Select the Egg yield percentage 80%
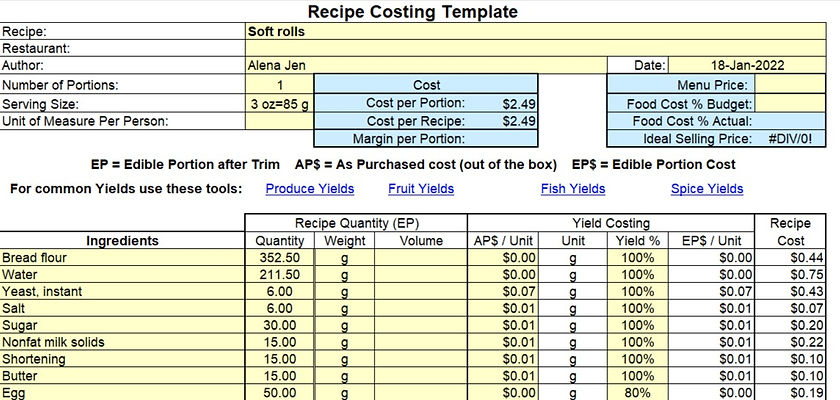 pyautogui.click(x=638, y=394)
